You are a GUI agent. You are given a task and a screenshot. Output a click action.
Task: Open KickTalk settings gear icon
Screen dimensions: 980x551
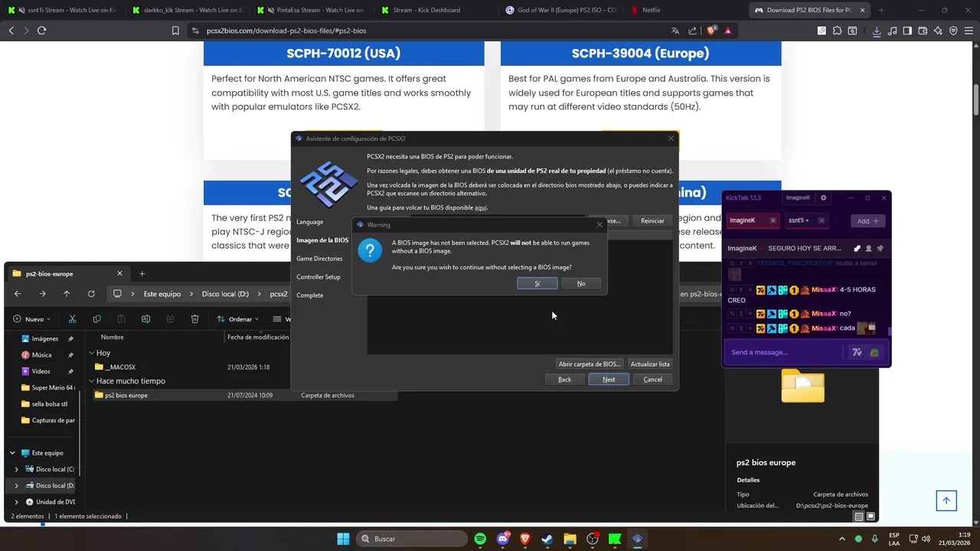[x=824, y=197]
